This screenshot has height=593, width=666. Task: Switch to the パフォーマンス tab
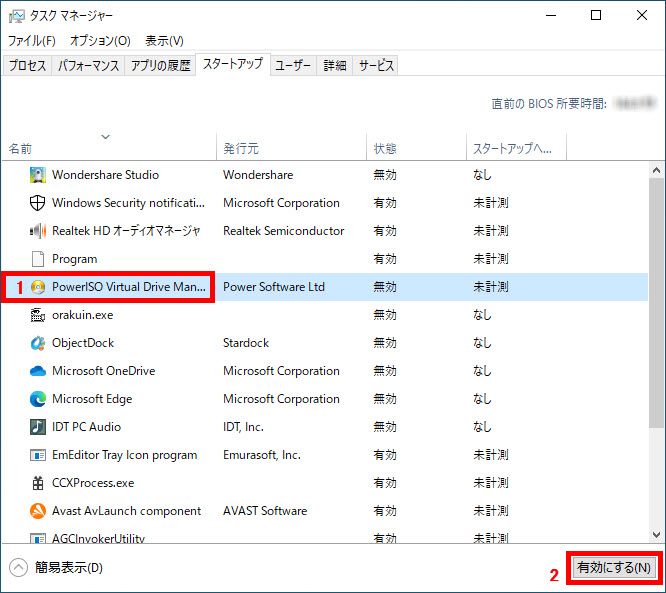point(88,66)
